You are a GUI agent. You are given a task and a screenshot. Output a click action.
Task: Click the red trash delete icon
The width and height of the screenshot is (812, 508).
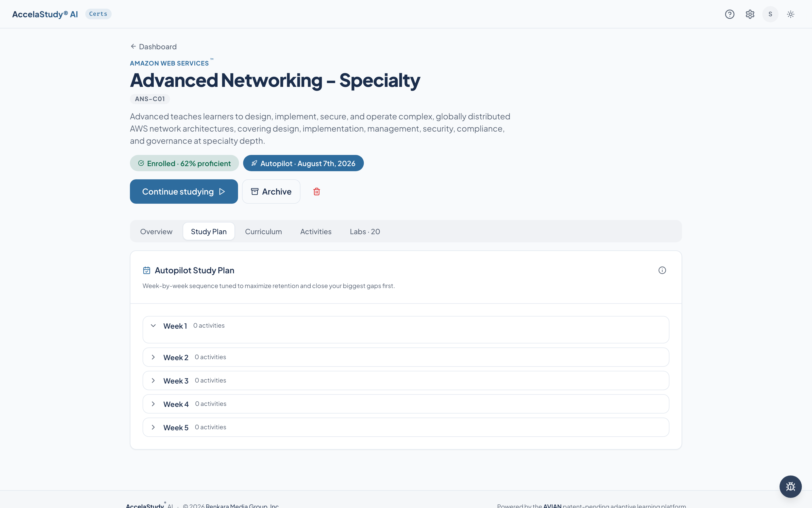click(316, 192)
